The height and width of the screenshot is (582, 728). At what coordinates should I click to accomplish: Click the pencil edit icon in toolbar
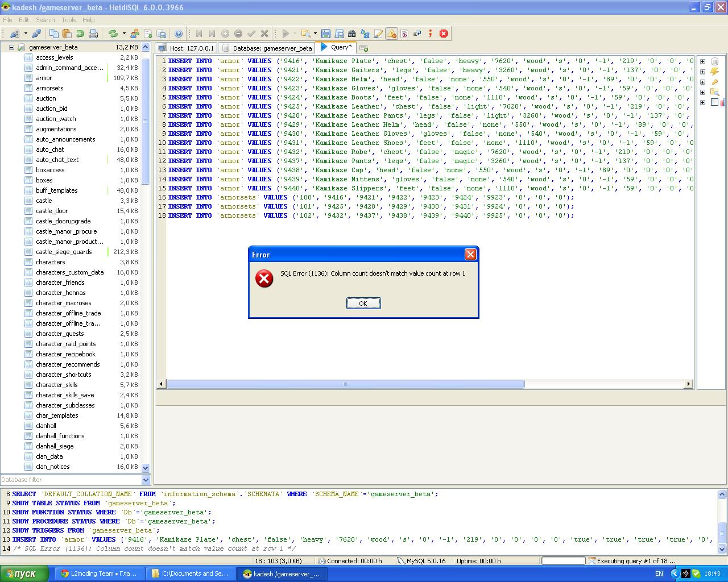point(378,34)
